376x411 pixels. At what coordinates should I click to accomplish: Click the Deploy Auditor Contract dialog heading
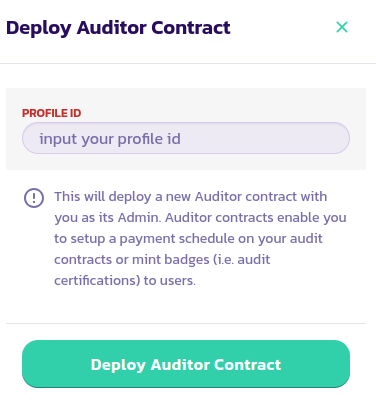tap(118, 28)
